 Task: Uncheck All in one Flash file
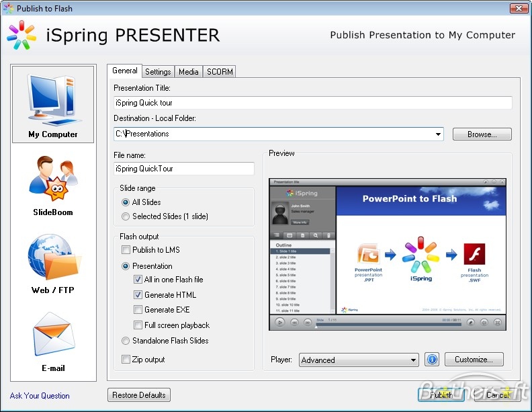(138, 280)
